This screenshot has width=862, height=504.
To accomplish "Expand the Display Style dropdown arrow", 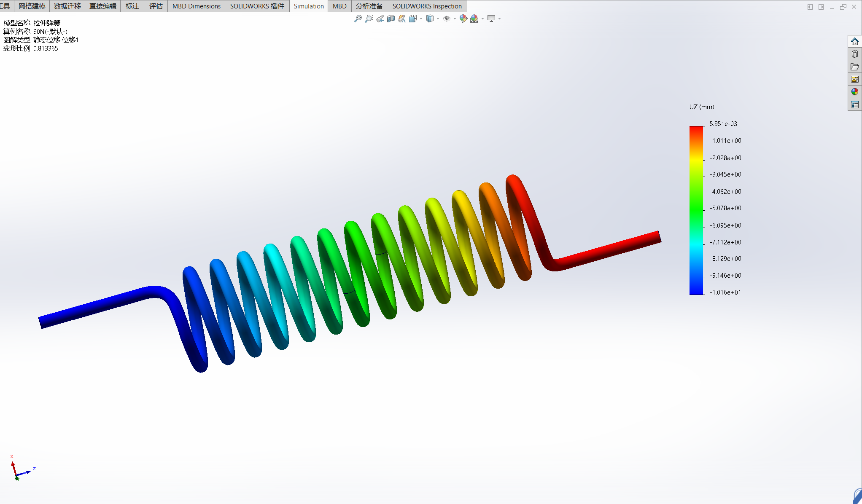I will [x=438, y=19].
